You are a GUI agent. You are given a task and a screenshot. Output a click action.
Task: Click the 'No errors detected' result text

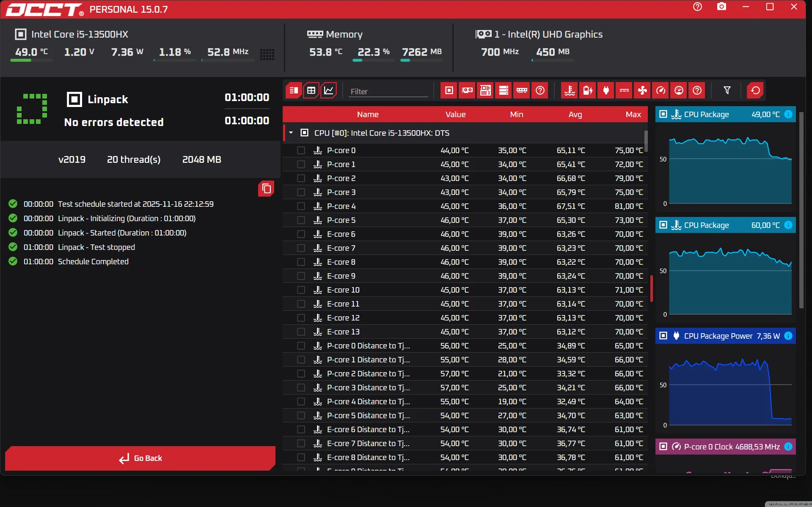pyautogui.click(x=114, y=122)
